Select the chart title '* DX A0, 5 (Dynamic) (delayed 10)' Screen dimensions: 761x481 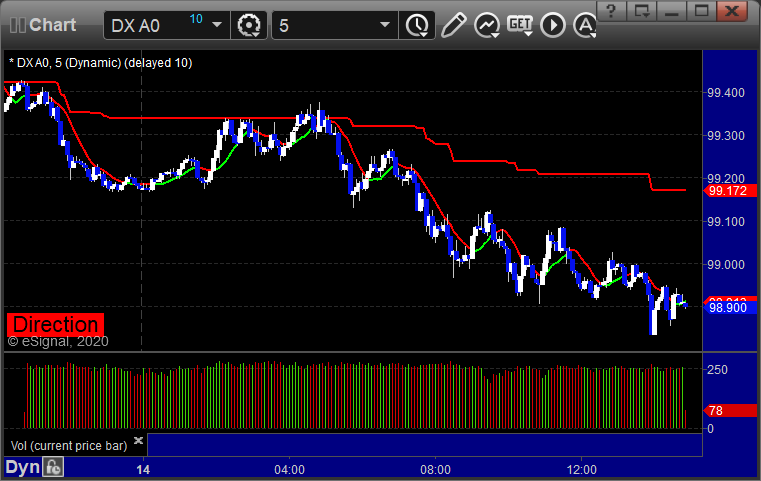[x=100, y=63]
